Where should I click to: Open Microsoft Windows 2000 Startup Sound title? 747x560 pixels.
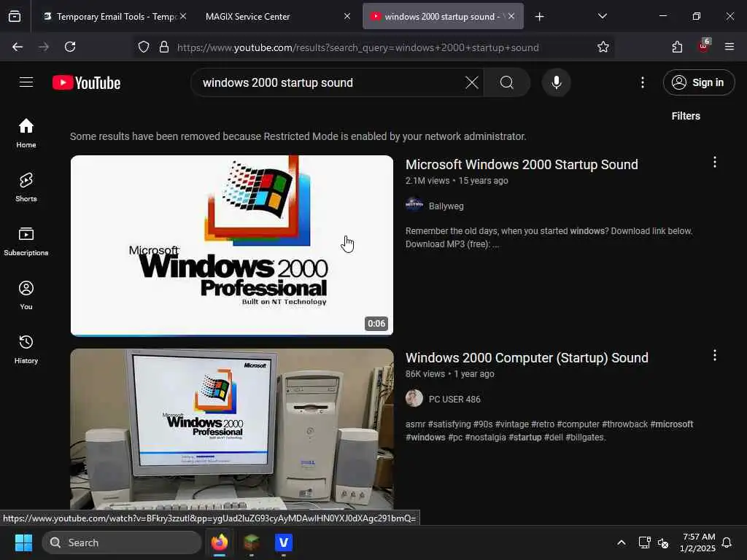pos(522,164)
